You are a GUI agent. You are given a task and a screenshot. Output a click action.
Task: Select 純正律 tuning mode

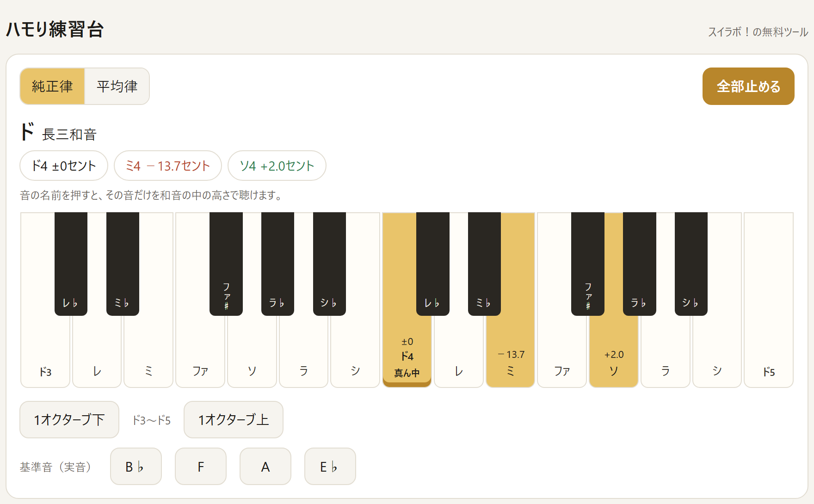[52, 86]
